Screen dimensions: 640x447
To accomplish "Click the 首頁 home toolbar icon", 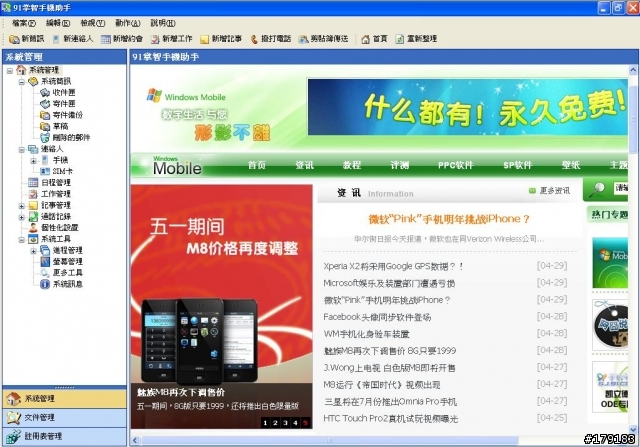I will tap(366, 39).
